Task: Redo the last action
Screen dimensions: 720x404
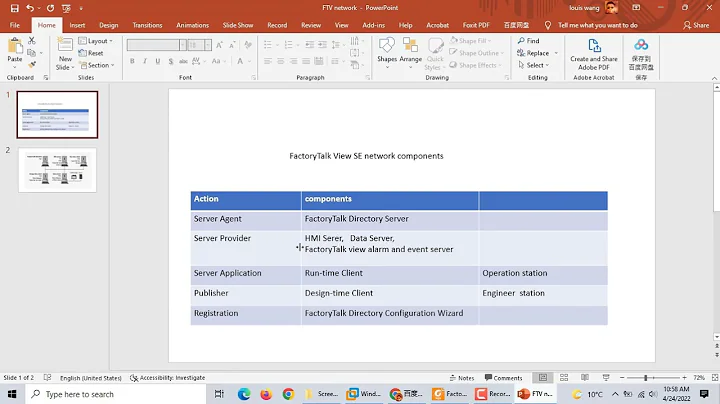Action: pyautogui.click(x=50, y=8)
